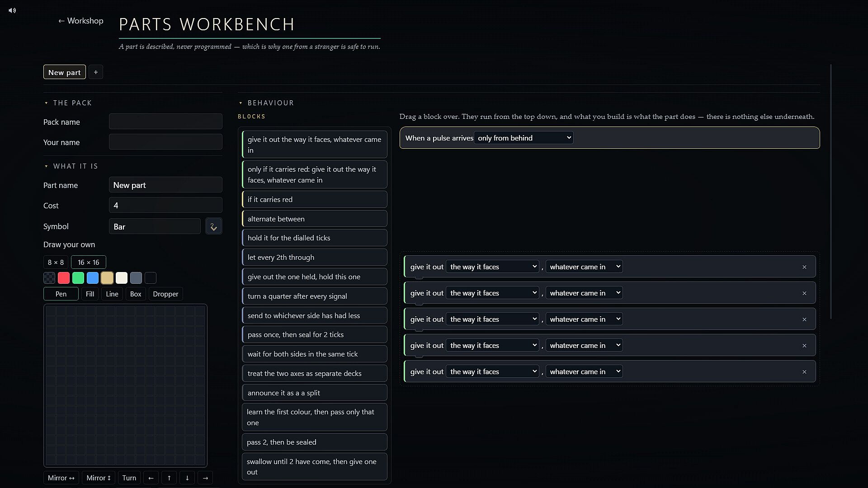Shift the drawing up with the up arrow

[169, 478]
